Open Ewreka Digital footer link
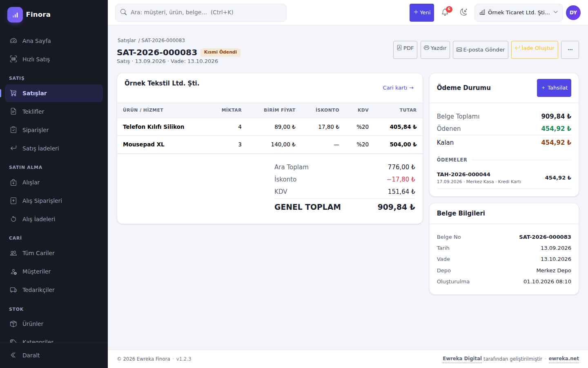The image size is (588, 368). tap(462, 359)
